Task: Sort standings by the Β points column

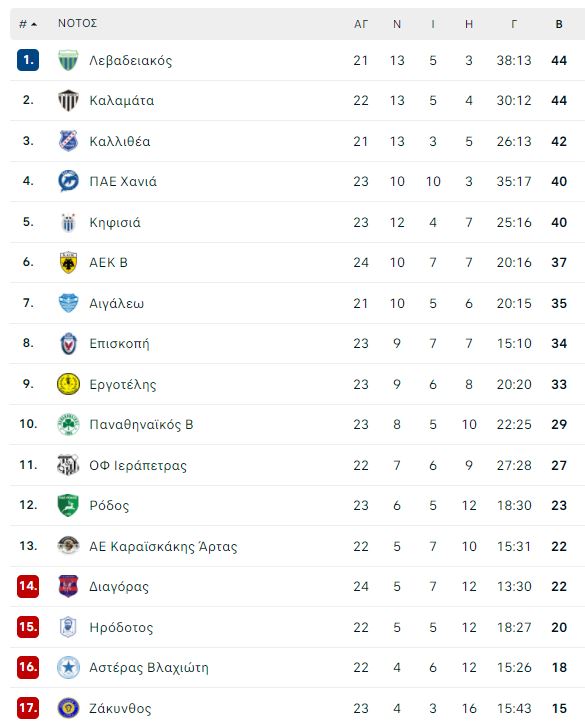Action: click(559, 24)
